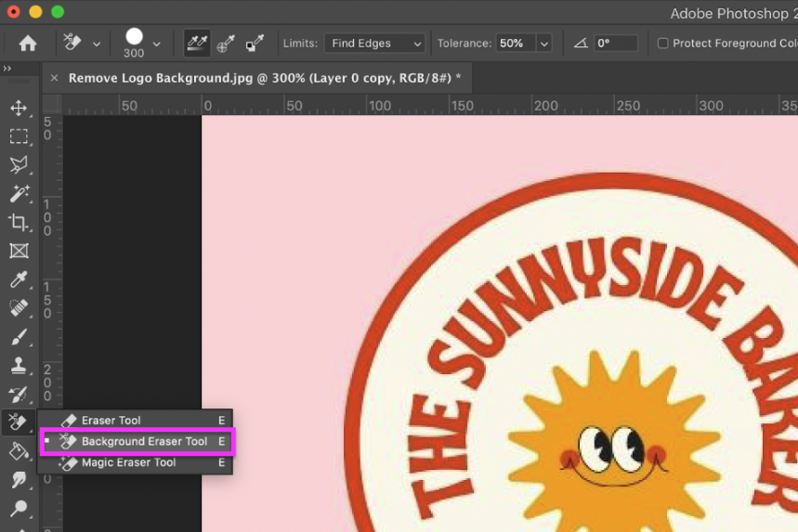Select the Brush tool
This screenshot has width=798, height=532.
(x=19, y=337)
